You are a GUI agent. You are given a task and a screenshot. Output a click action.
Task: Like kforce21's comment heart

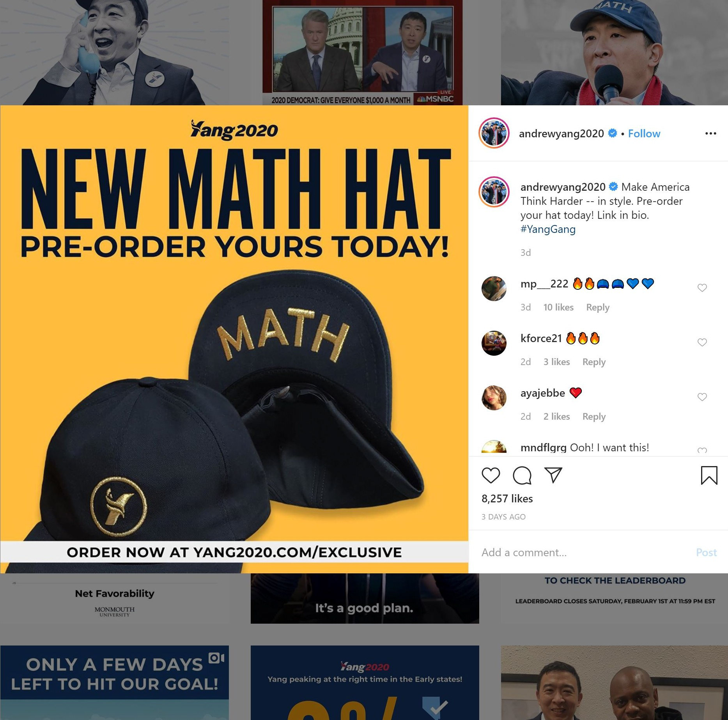click(x=702, y=342)
